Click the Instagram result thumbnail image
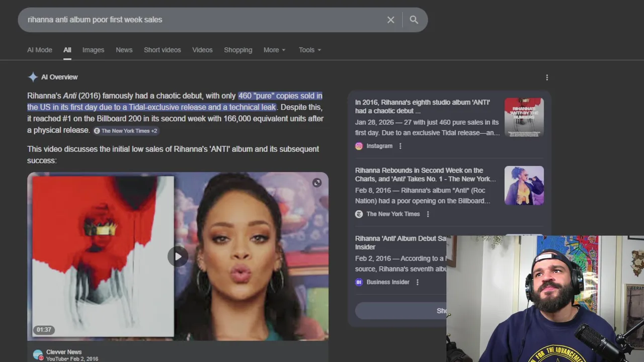Screen dimensions: 644x362 (524, 117)
